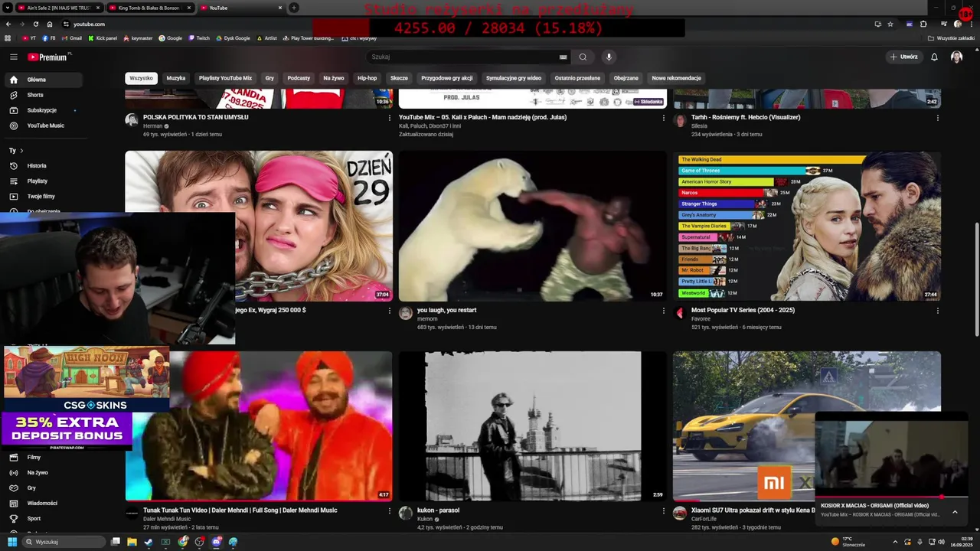
Task: Open options for Tarhh - Rośniemy video
Action: click(938, 118)
